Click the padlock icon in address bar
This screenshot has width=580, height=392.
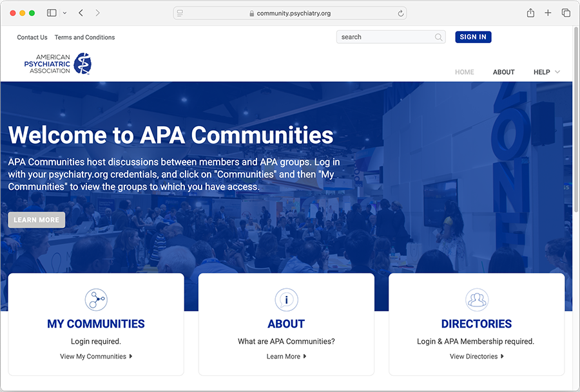pyautogui.click(x=252, y=14)
